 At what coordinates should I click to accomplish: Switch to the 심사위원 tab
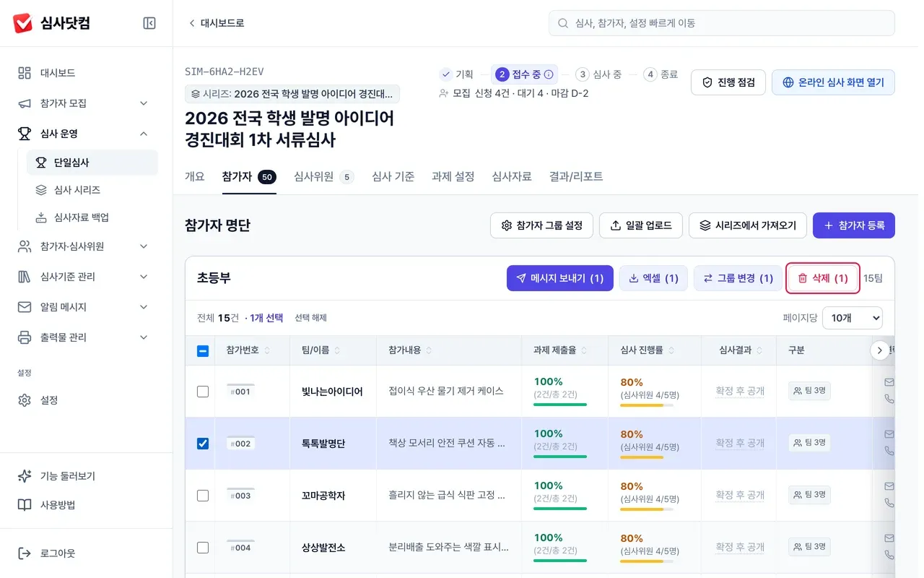[x=324, y=177]
